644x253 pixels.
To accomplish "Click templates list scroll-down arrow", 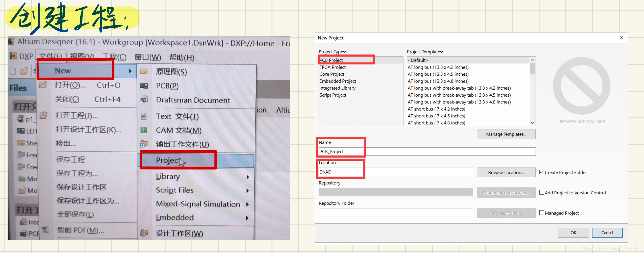I will [x=532, y=123].
